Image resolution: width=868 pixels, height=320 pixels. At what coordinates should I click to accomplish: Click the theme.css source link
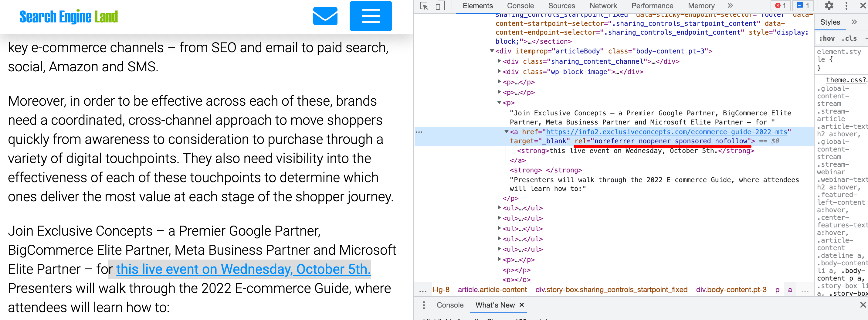(x=846, y=80)
